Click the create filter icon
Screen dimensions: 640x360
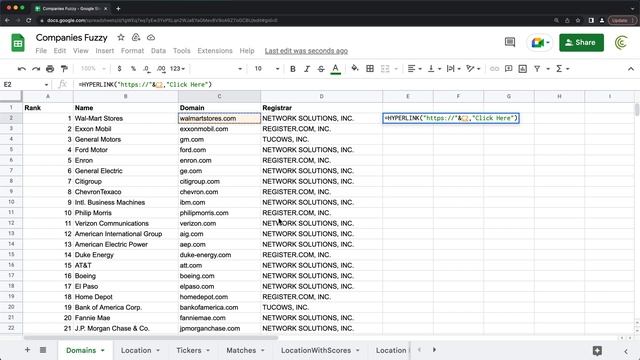(x=537, y=69)
